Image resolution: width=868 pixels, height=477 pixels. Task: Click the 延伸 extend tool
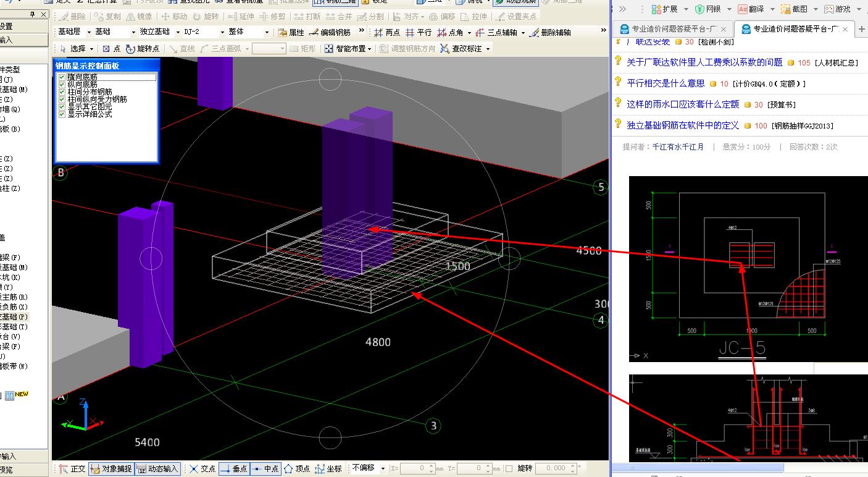[x=241, y=16]
